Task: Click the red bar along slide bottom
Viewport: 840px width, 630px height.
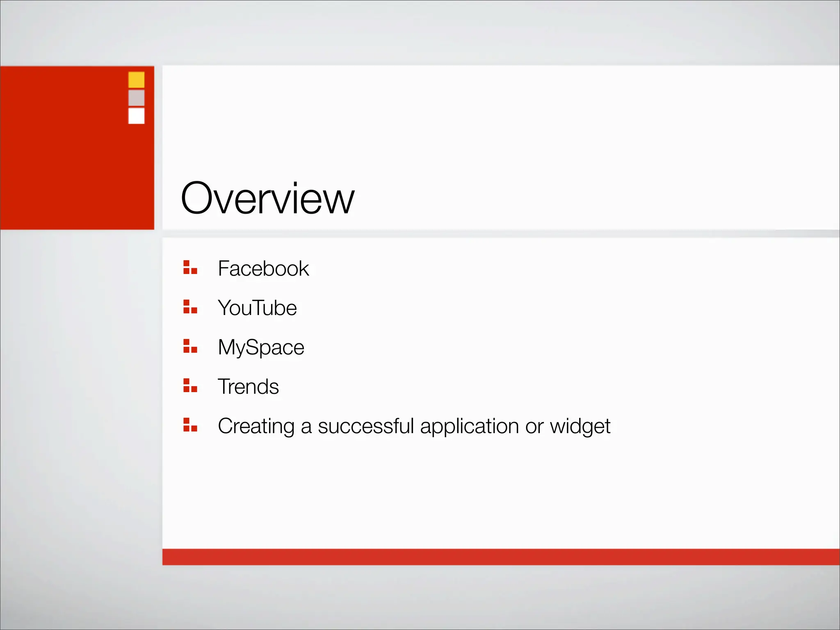Action: [500, 557]
